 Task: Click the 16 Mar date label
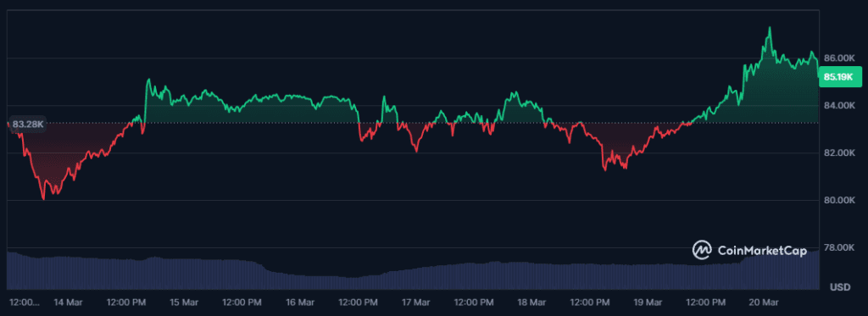tap(299, 302)
